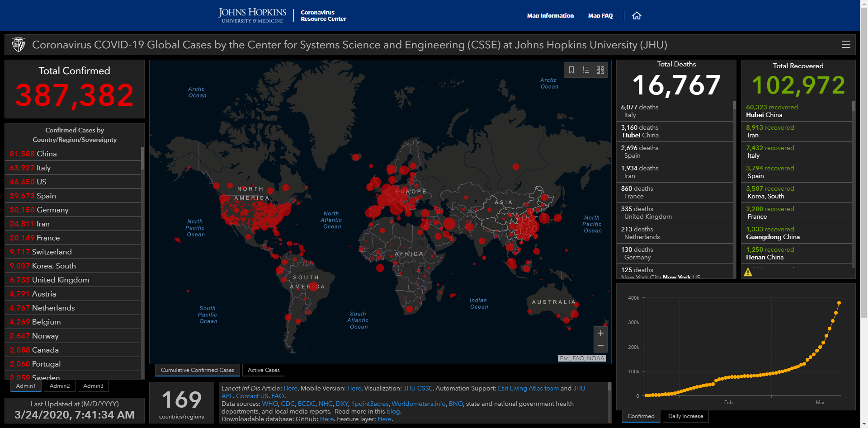This screenshot has height=428, width=868.
Task: Click 213 deaths Netherlands row
Action: (675, 233)
